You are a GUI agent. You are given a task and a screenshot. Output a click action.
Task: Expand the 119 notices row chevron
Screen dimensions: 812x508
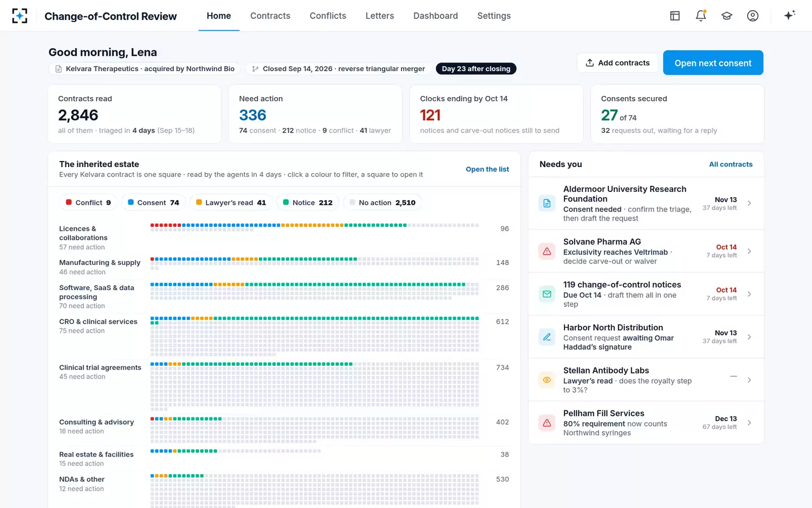pyautogui.click(x=749, y=294)
